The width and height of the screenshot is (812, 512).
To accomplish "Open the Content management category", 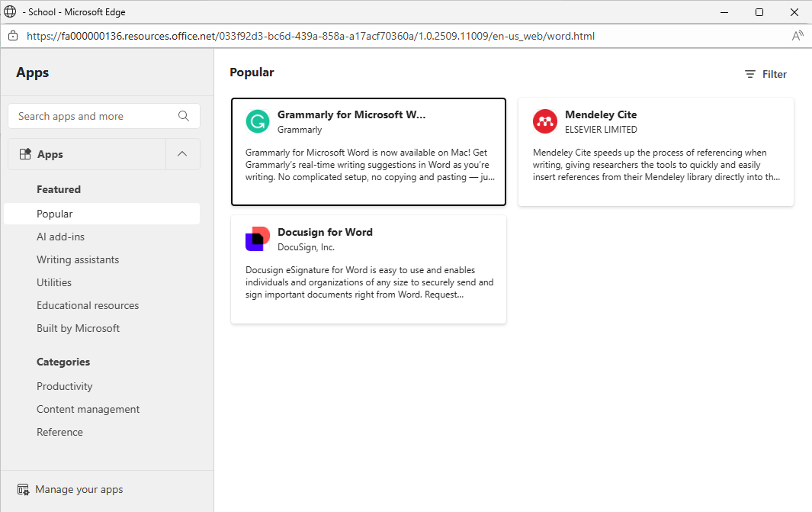I will click(x=88, y=410).
